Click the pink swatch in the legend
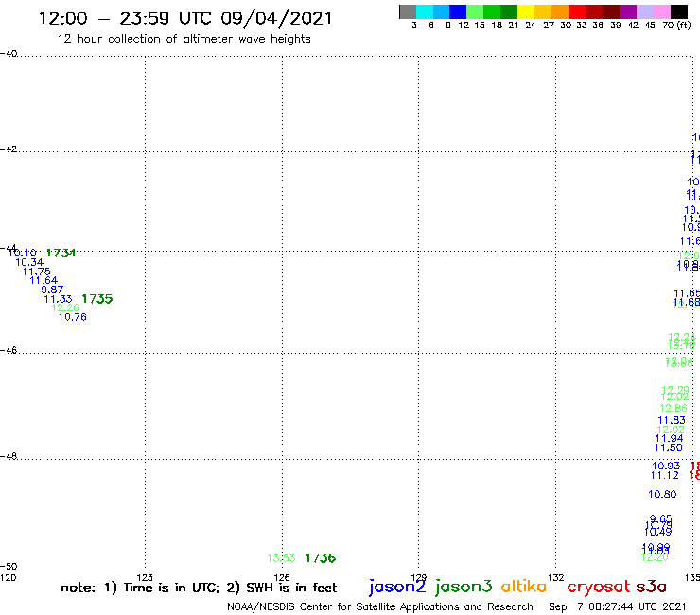This screenshot has height=615, width=700. (x=661, y=11)
